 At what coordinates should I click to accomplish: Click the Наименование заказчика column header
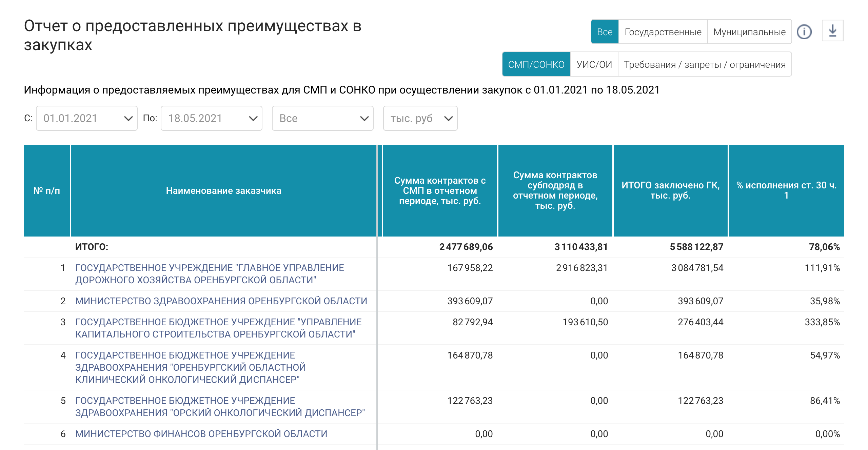click(x=223, y=191)
